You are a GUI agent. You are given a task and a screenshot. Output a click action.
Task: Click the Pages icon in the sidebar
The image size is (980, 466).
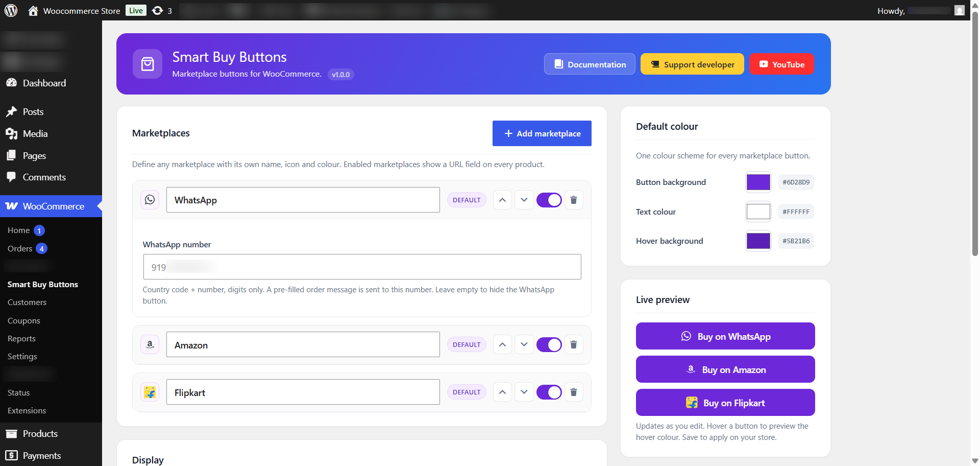coord(12,155)
